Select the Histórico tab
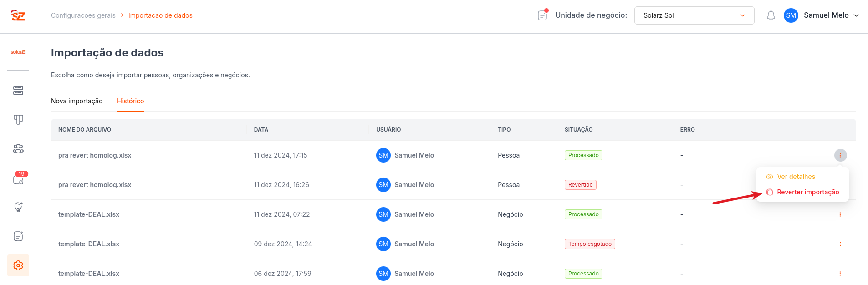 (130, 101)
